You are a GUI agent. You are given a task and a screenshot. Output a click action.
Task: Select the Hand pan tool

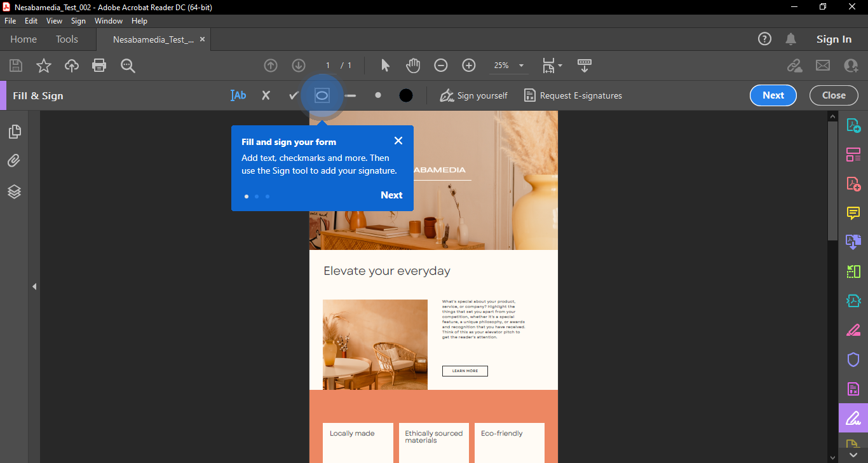[x=413, y=65]
